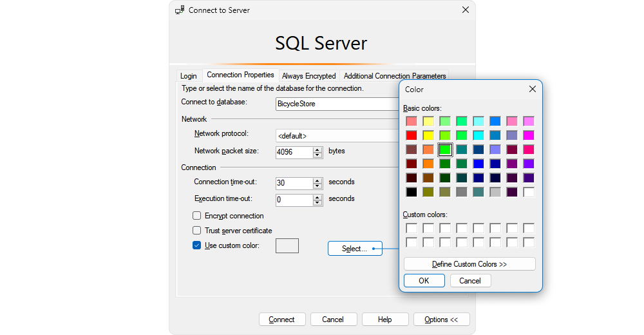Click the Select... color button
The height and width of the screenshot is (335, 644).
click(355, 248)
